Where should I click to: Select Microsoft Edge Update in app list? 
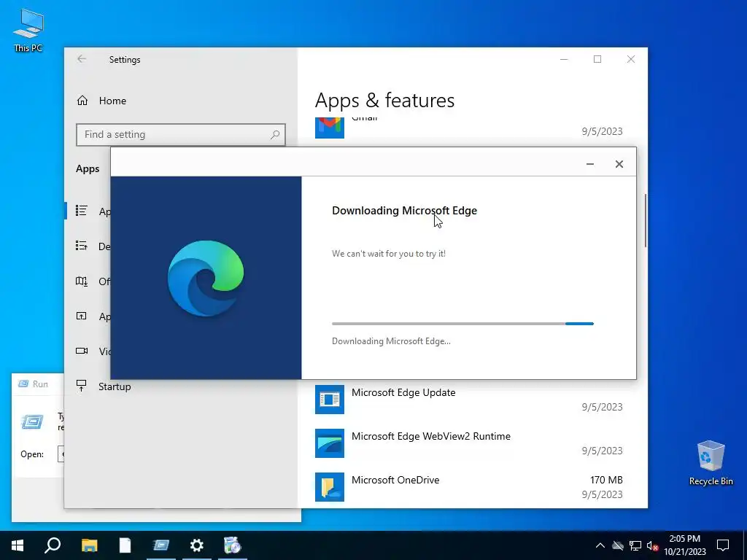(469, 400)
